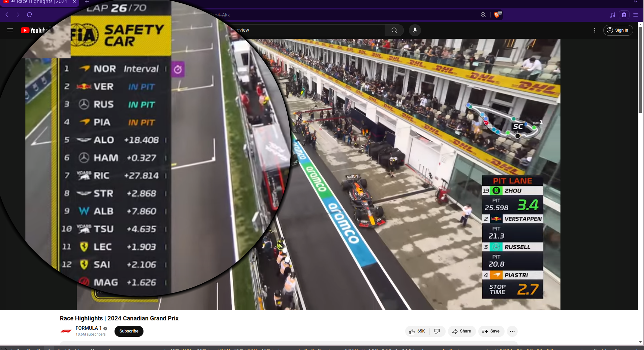Click the YouTube search magnifier button
Screen dimensions: 644x350
tap(394, 30)
